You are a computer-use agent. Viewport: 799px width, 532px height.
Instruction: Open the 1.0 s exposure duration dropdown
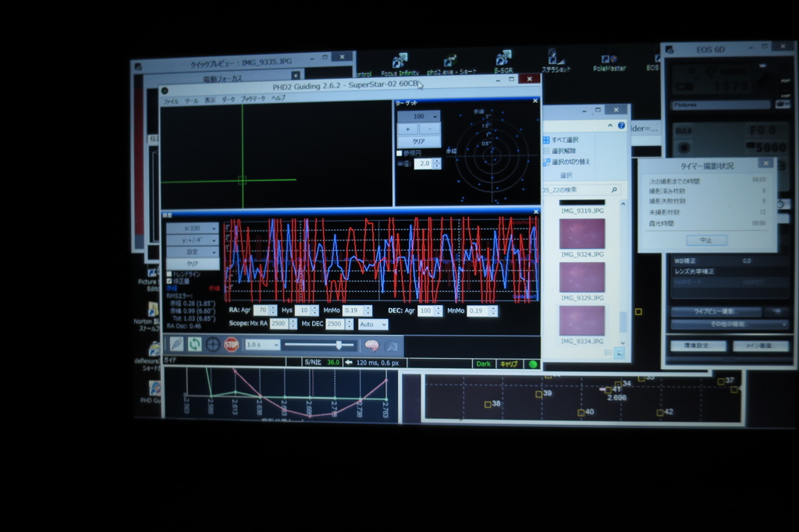click(x=262, y=345)
